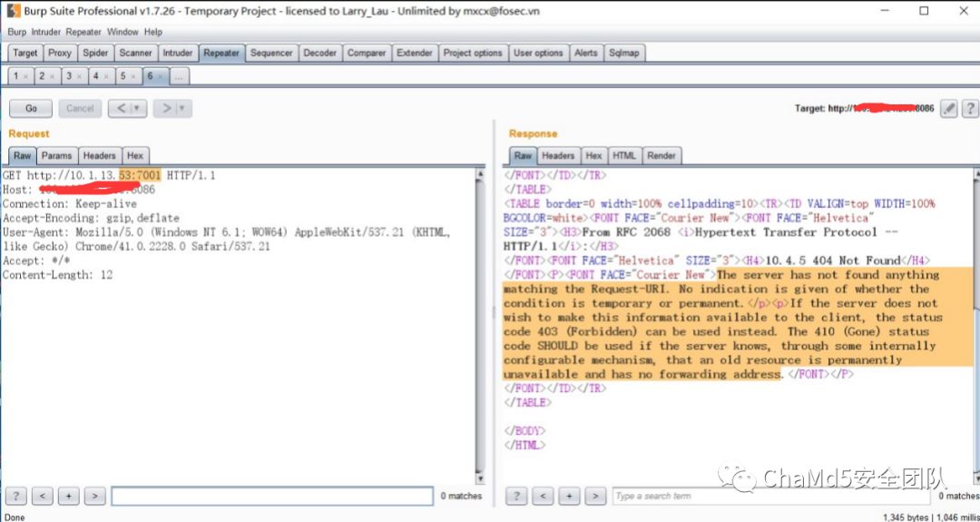980x522 pixels.
Task: Open the Project options tab
Action: click(x=473, y=54)
